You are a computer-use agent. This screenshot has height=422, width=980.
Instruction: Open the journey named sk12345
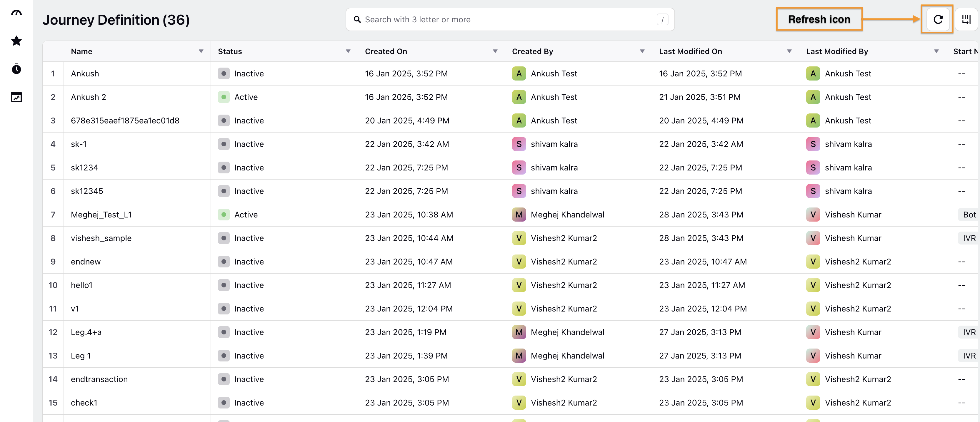[87, 191]
